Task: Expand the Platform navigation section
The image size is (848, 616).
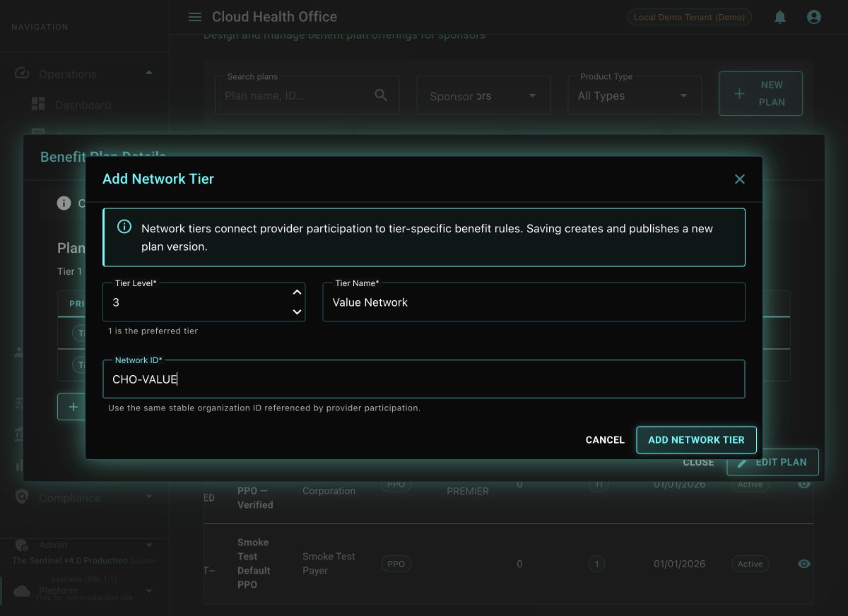Action: click(149, 591)
